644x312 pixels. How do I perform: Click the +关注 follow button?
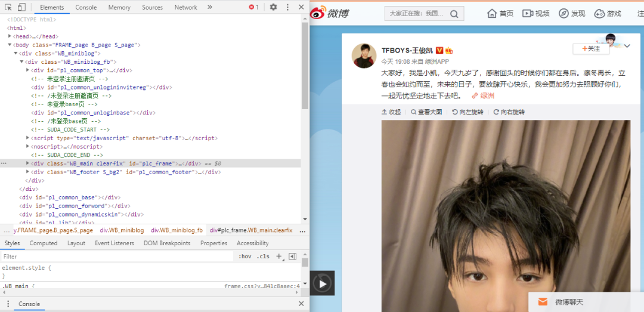(591, 48)
